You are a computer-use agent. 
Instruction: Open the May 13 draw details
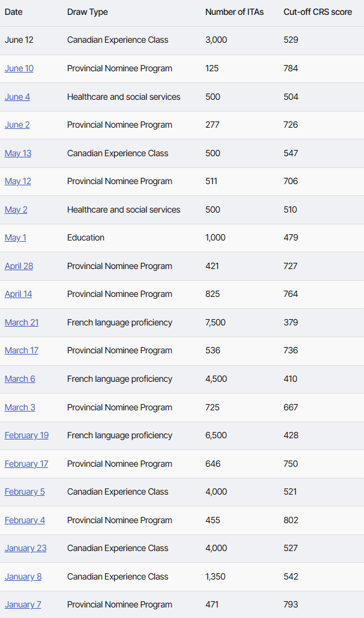pyautogui.click(x=18, y=153)
